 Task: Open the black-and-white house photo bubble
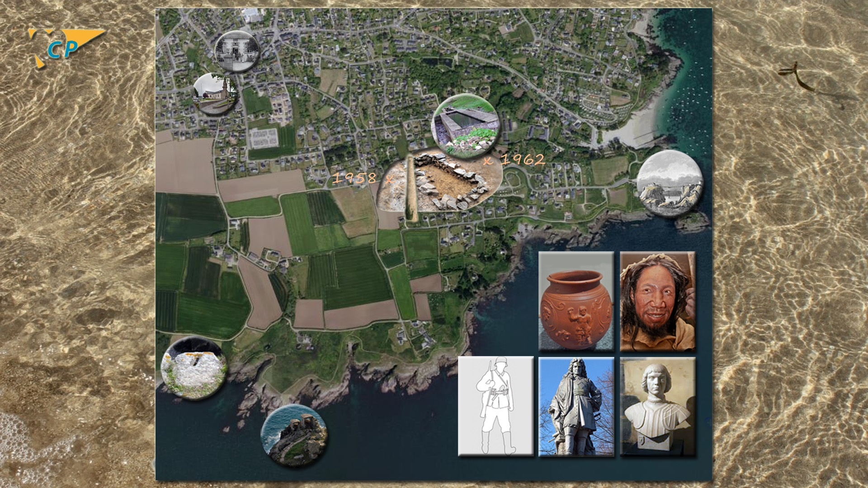(x=236, y=52)
